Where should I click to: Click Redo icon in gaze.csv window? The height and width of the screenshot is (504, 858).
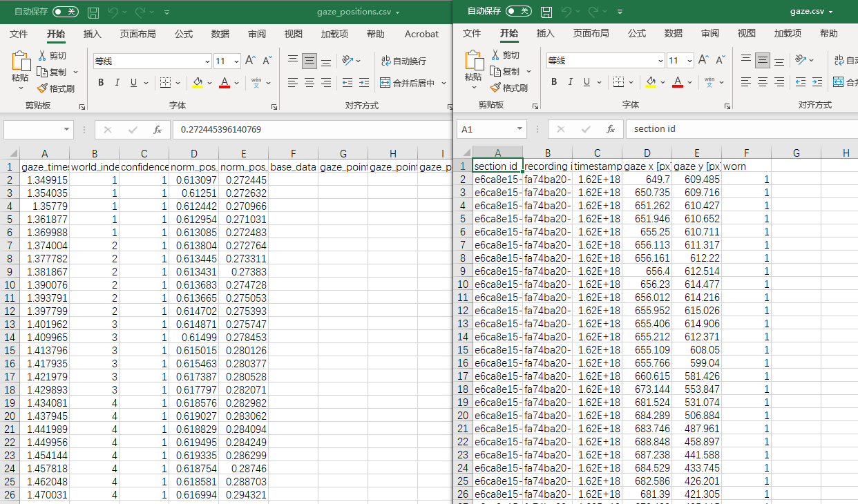(593, 12)
